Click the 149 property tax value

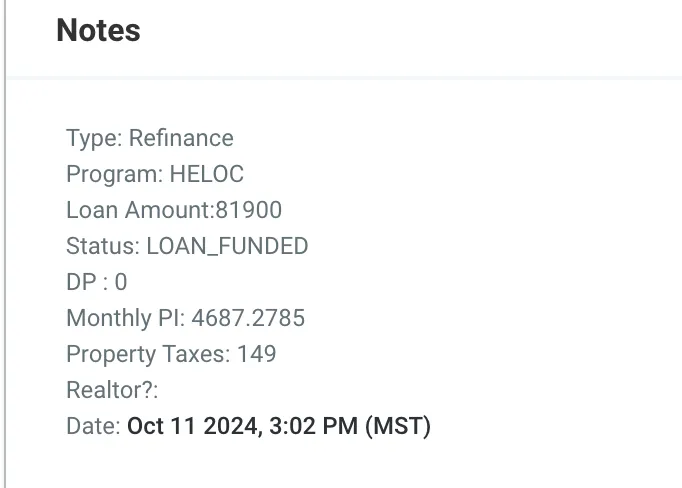[x=257, y=354]
